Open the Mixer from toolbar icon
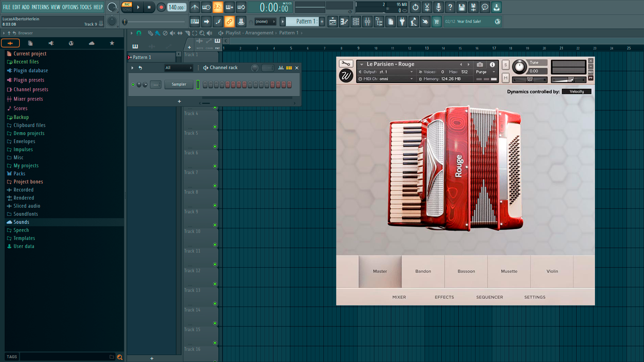Viewport: 644px width, 362px height. [367, 21]
